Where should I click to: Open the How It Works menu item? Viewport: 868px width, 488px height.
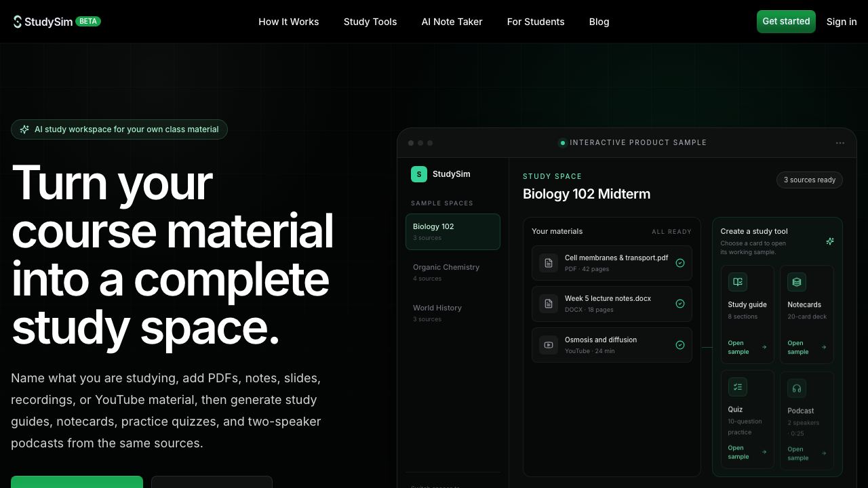pos(289,22)
